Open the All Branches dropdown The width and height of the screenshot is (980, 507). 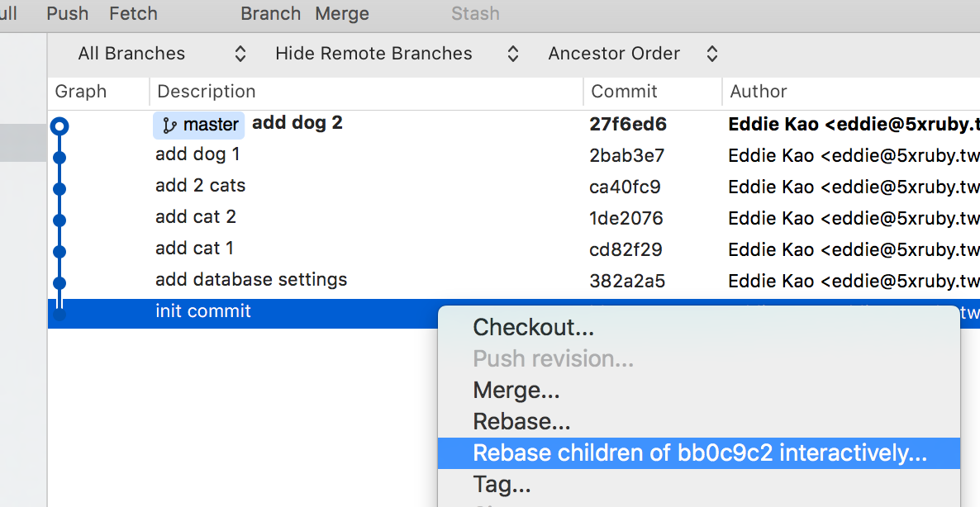162,54
